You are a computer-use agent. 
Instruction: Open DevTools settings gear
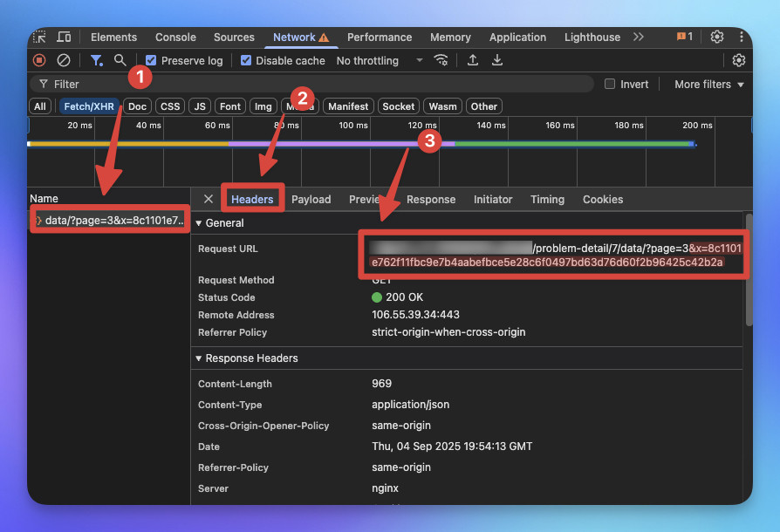point(717,37)
